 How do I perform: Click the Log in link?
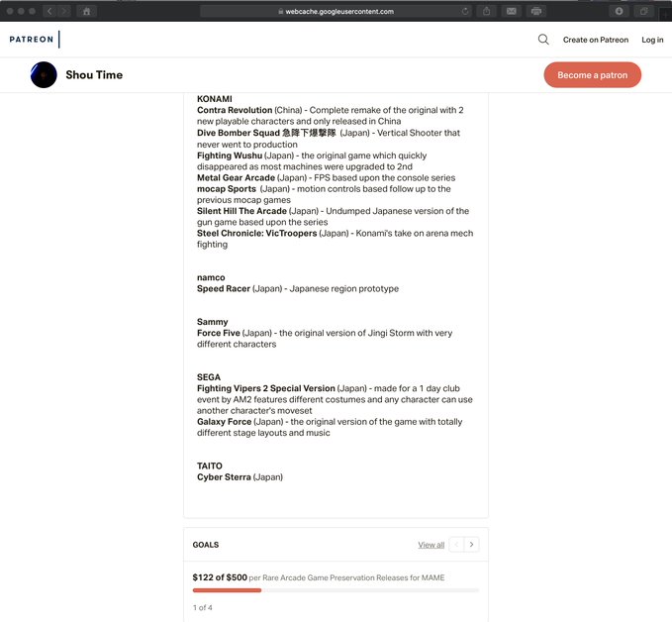click(652, 40)
